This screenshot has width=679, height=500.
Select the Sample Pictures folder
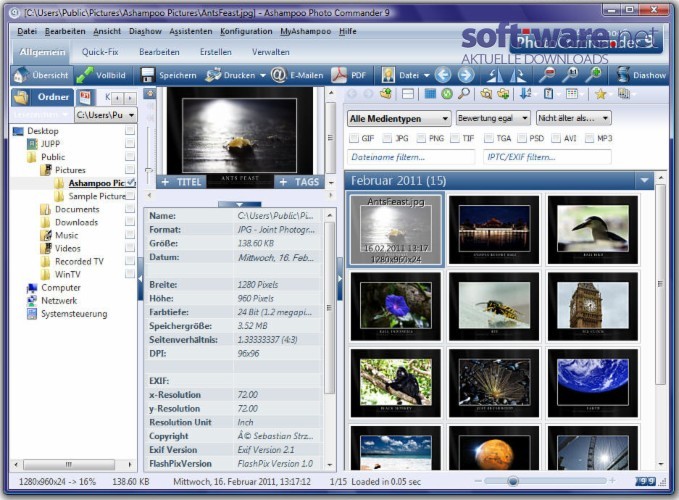97,196
